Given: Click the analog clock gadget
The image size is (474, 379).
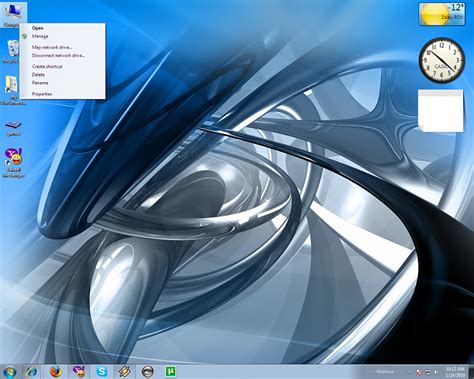Looking at the screenshot, I should tap(442, 60).
